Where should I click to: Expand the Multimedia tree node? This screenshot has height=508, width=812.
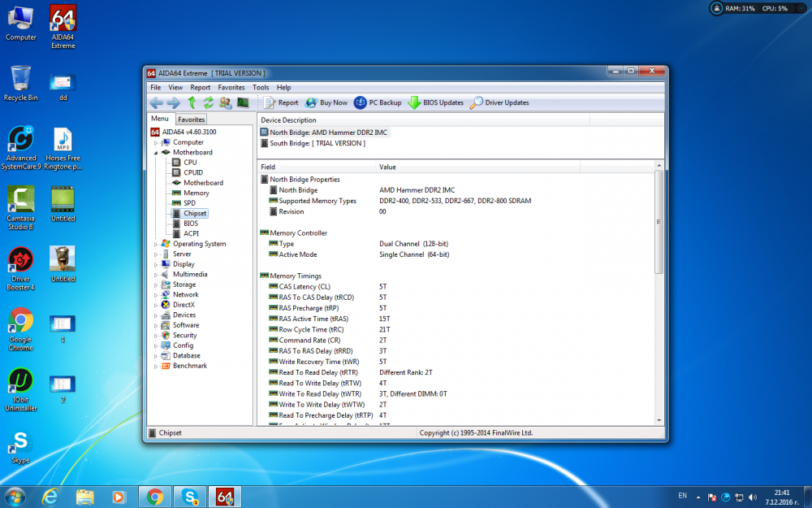tap(155, 274)
